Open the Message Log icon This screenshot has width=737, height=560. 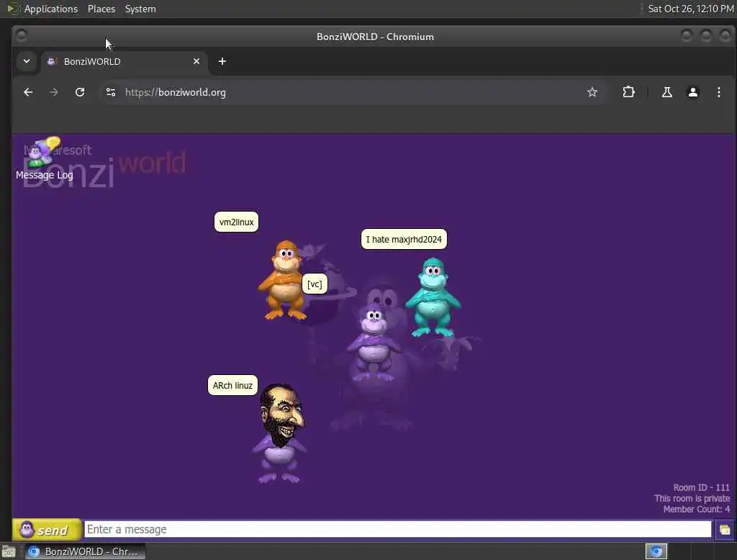point(44,159)
